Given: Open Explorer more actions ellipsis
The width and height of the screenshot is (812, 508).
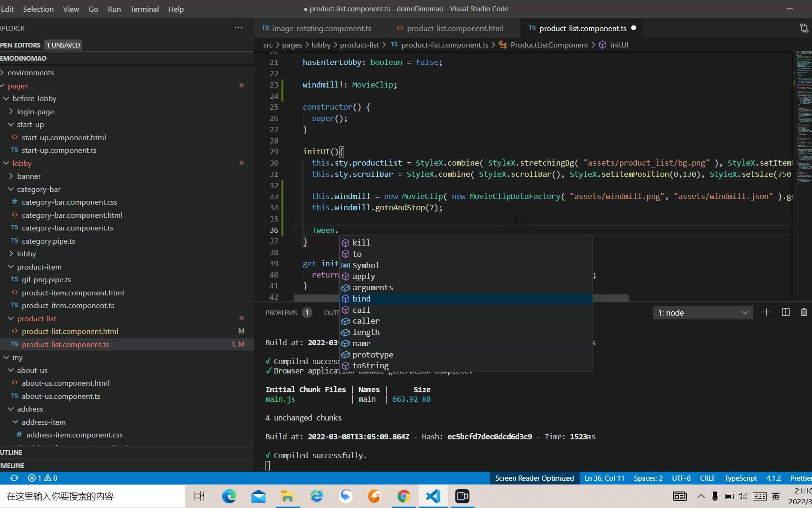Looking at the screenshot, I should tap(239, 28).
